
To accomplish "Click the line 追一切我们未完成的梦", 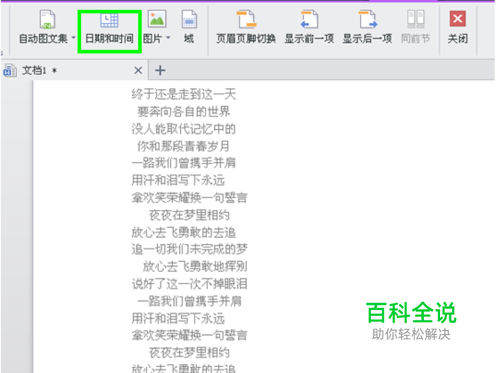I will click(x=189, y=249).
